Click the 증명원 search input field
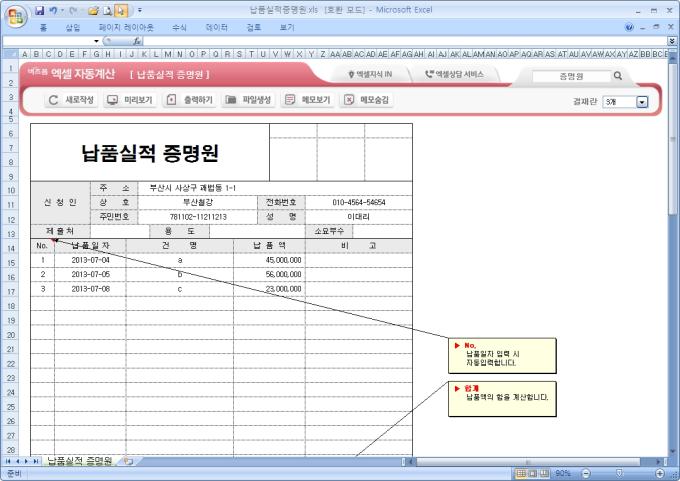 coord(571,75)
